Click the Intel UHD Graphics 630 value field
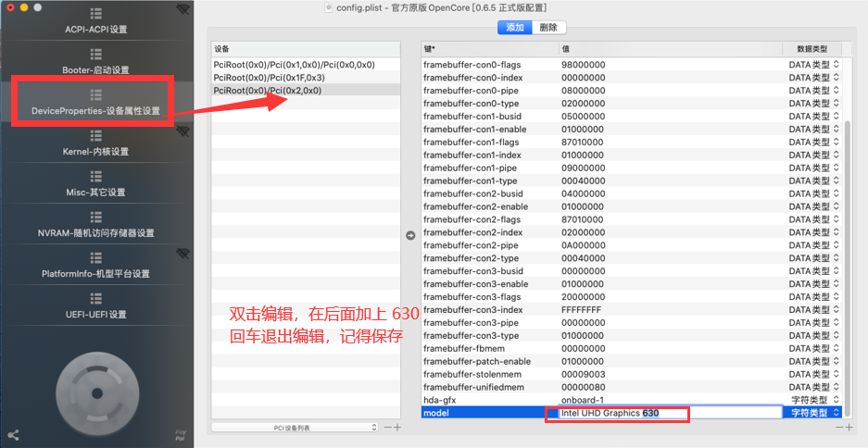Screen dimensions: 868x448 [x=616, y=413]
